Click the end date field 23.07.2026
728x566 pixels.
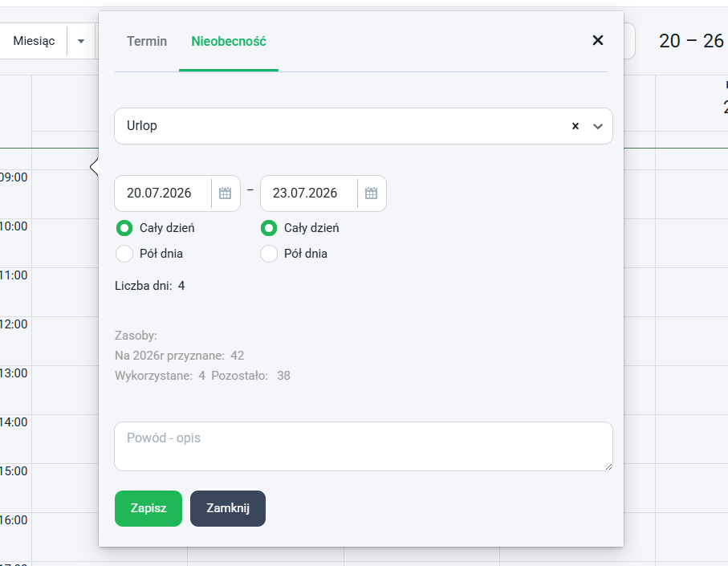(x=309, y=193)
